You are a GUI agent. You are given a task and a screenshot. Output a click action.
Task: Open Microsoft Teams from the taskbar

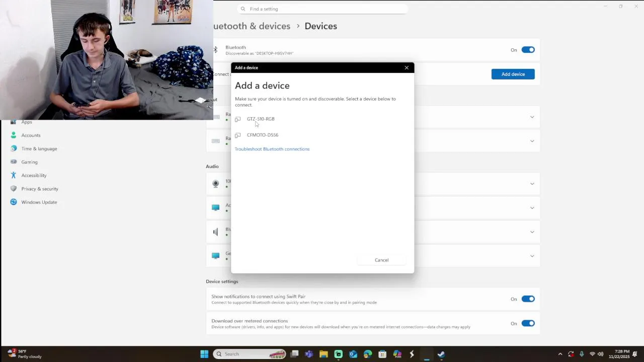309,354
